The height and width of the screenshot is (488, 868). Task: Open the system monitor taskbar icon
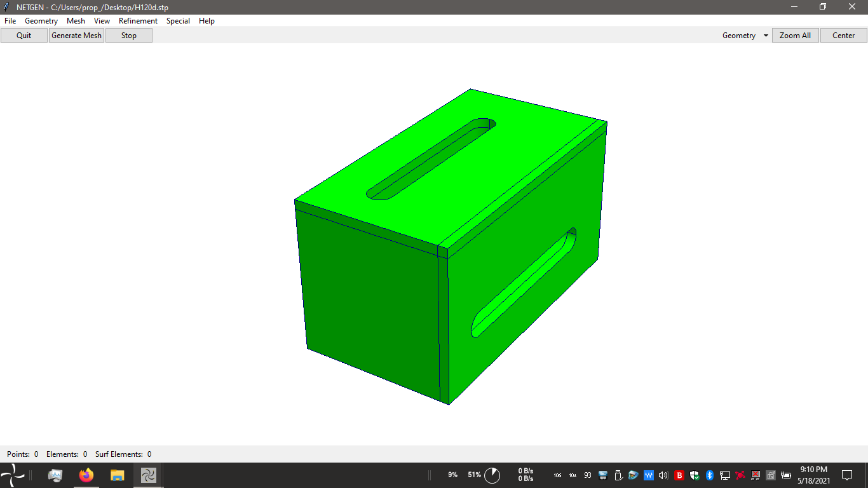55,475
